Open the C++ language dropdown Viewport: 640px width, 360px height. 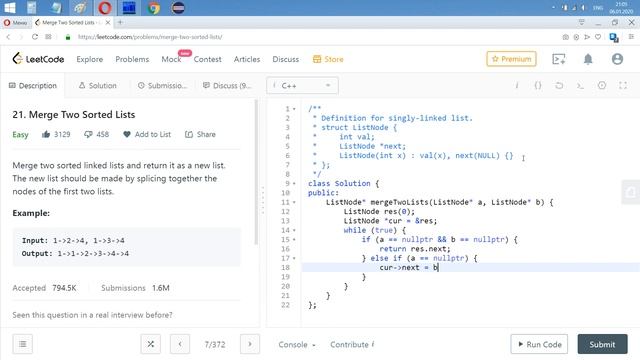(302, 86)
